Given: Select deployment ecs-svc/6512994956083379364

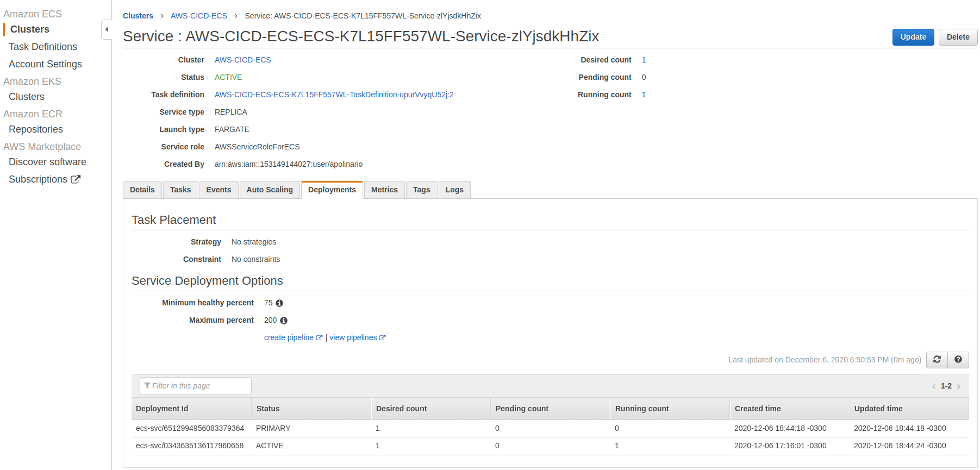Looking at the screenshot, I should click(190, 428).
